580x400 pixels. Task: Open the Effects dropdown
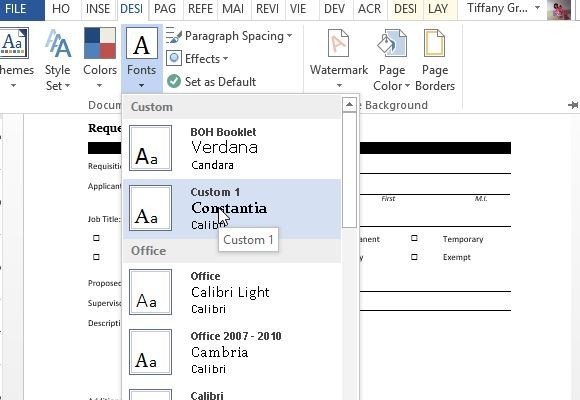[225, 59]
